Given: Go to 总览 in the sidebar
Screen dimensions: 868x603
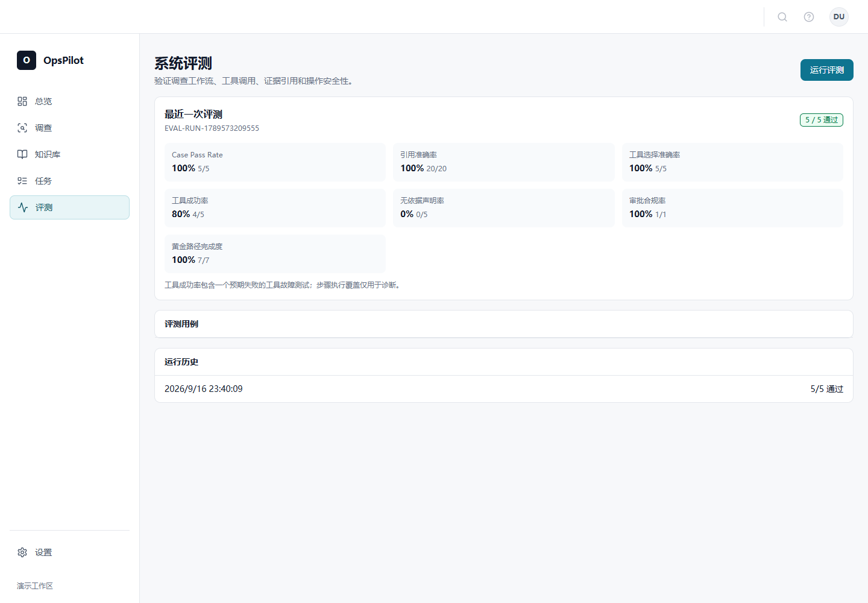Looking at the screenshot, I should point(69,101).
